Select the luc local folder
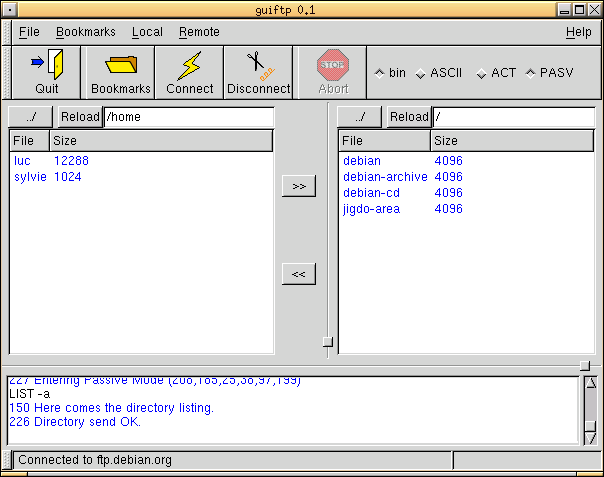The width and height of the screenshot is (604, 477). click(22, 161)
